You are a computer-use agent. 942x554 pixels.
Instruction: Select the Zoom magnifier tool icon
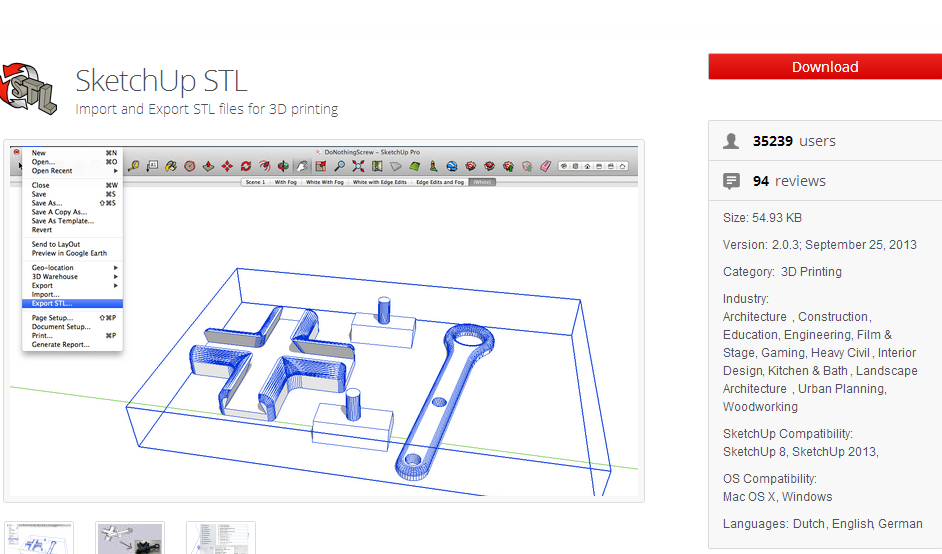(339, 166)
